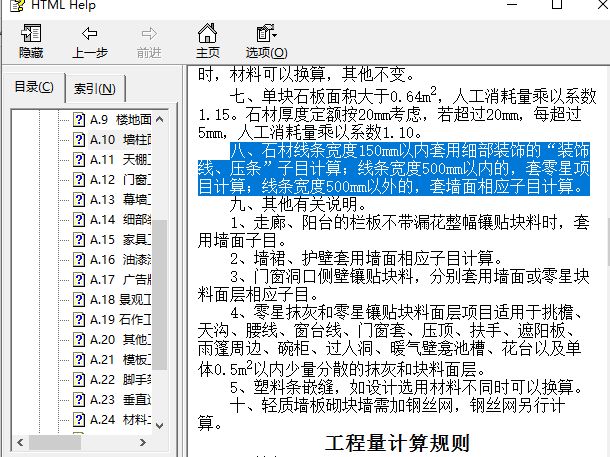Select the A.10 墙柱 topic
Screen dimensions: 610x457
tap(120, 139)
